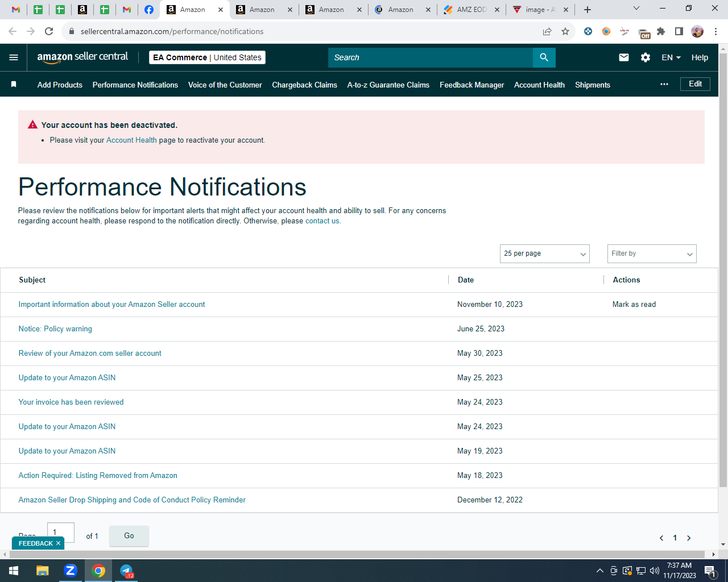Toggle the side panel icon in Chrome

pyautogui.click(x=679, y=31)
